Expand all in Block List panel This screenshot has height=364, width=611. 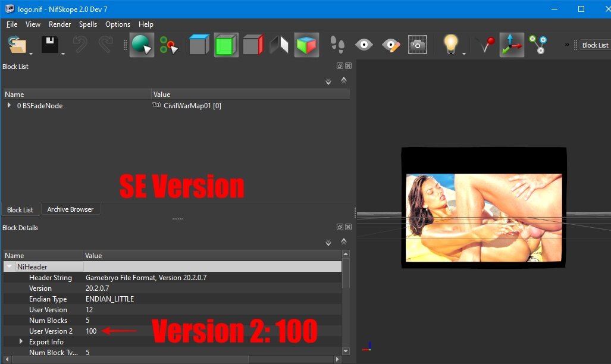tap(328, 81)
